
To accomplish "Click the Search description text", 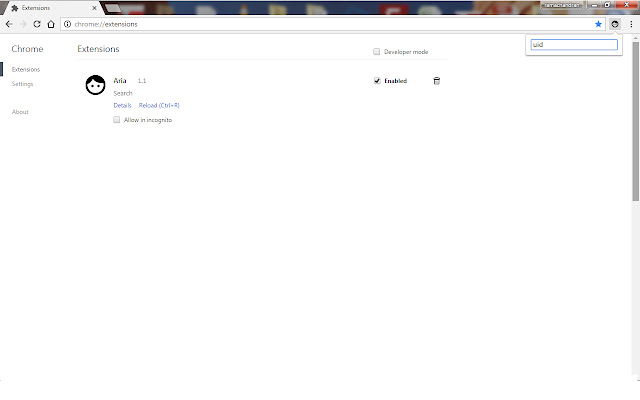I will tap(123, 93).
